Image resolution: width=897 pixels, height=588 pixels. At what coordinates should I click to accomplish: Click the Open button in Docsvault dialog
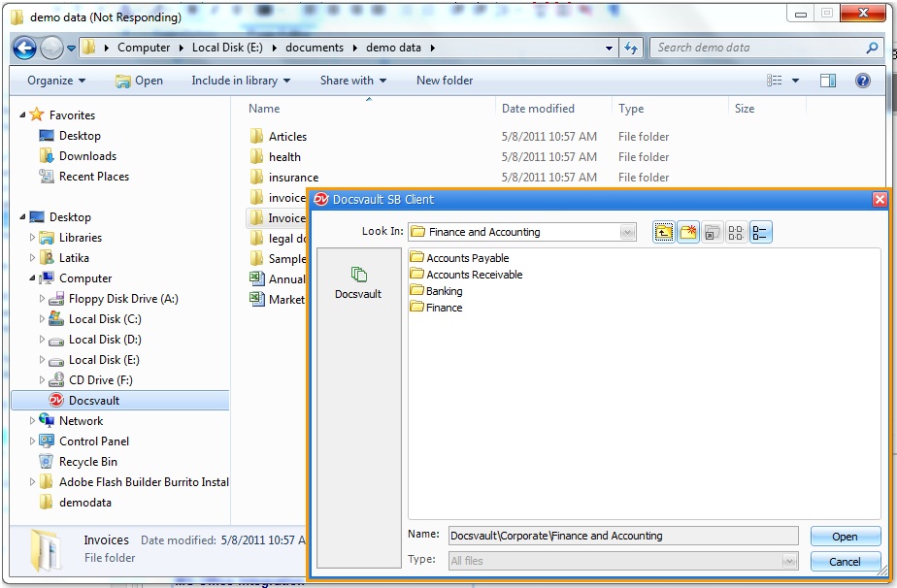[845, 536]
